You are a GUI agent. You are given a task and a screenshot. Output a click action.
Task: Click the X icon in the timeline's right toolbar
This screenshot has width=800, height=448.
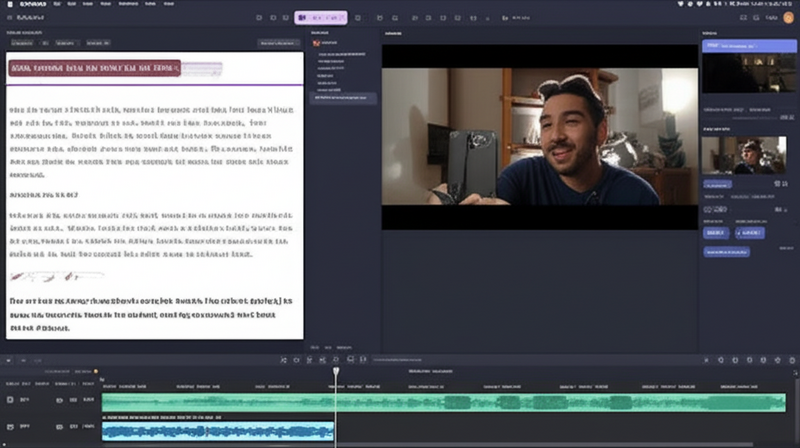pyautogui.click(x=706, y=360)
